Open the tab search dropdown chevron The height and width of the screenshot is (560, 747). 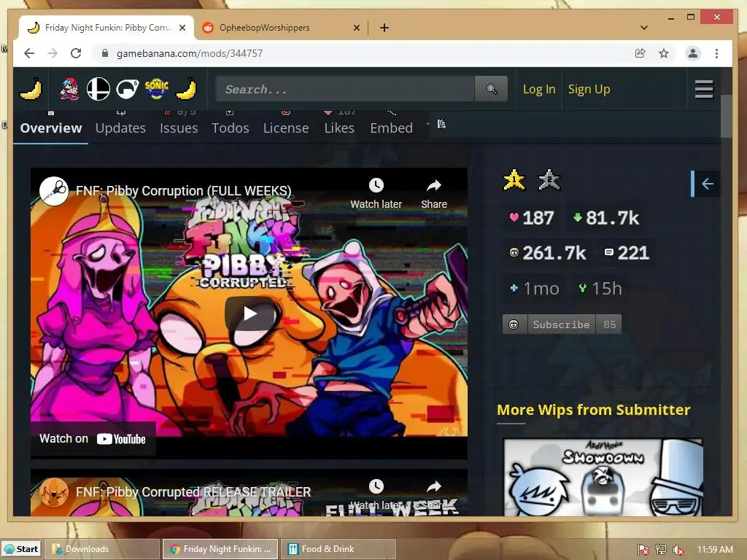point(643,28)
